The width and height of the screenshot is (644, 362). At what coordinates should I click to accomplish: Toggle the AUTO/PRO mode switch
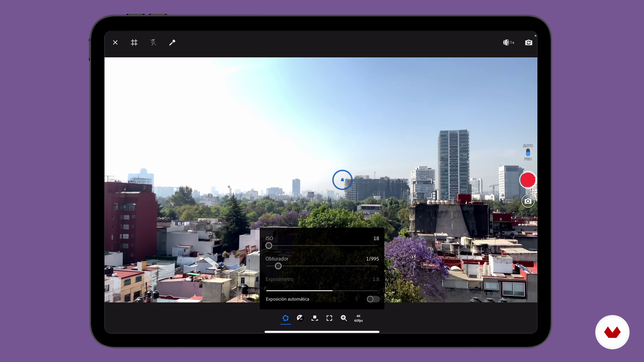point(528,152)
